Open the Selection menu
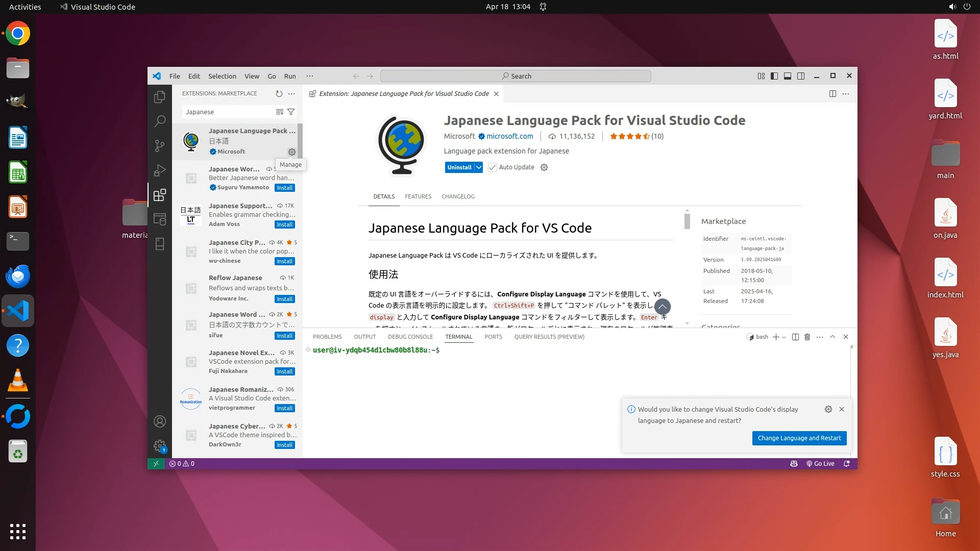 (222, 76)
